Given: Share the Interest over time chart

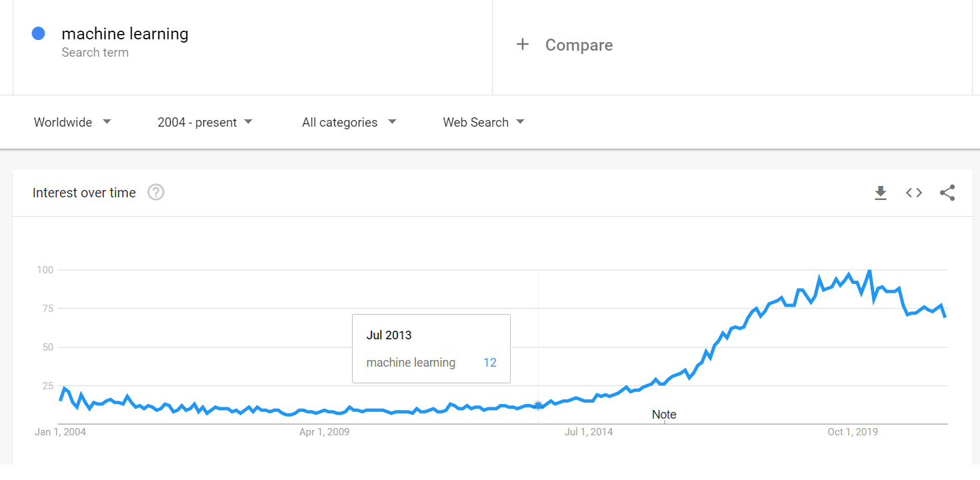Looking at the screenshot, I should (947, 193).
